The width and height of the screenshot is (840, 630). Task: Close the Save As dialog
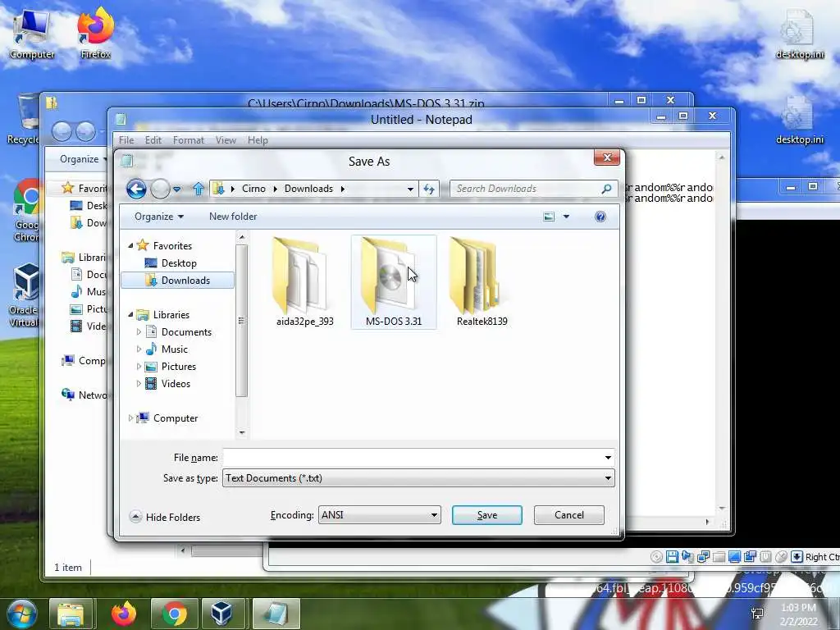pyautogui.click(x=607, y=157)
